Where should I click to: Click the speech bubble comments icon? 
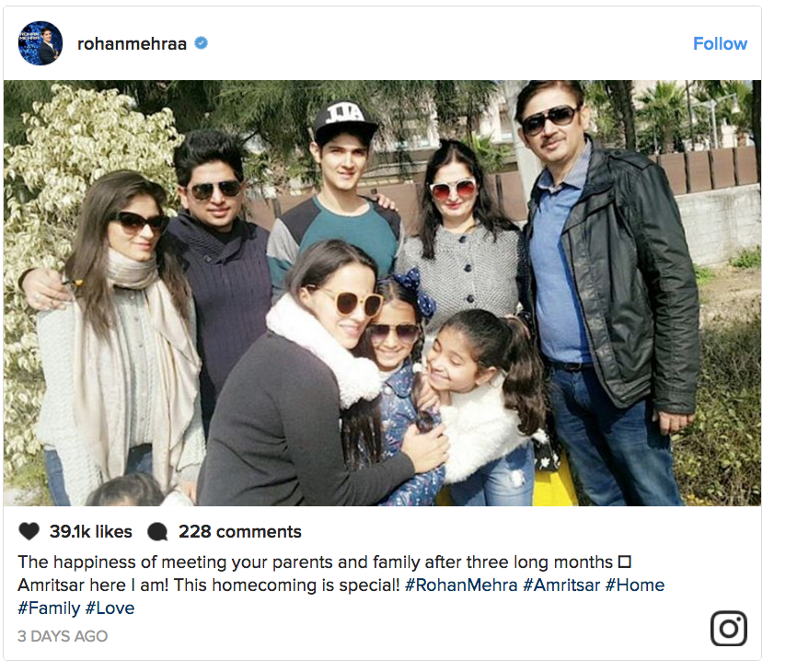tap(157, 532)
